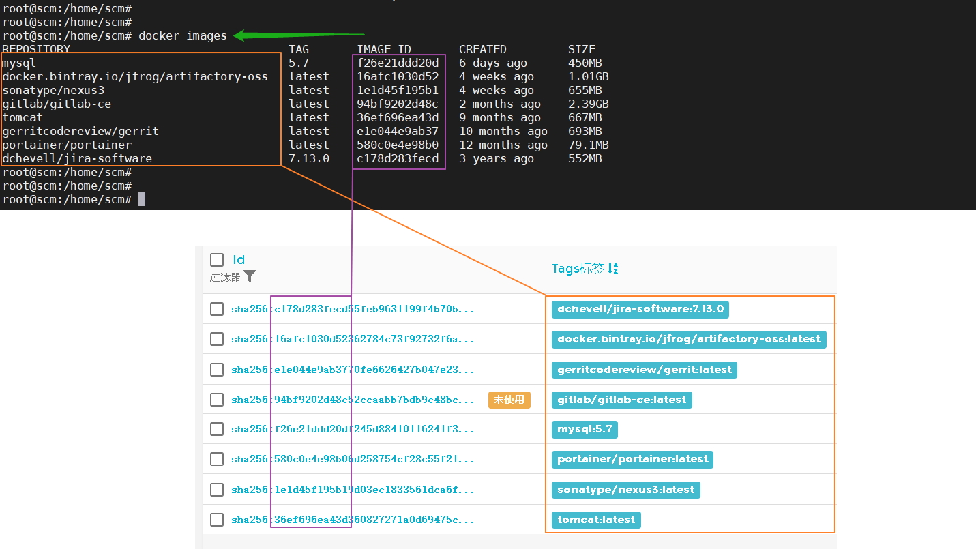
Task: Open image link sha256:e1e044e9ab3770fe...
Action: pos(353,370)
